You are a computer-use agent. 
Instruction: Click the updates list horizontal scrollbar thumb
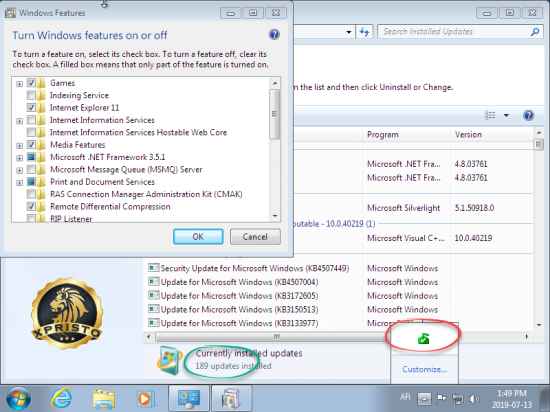(x=275, y=337)
